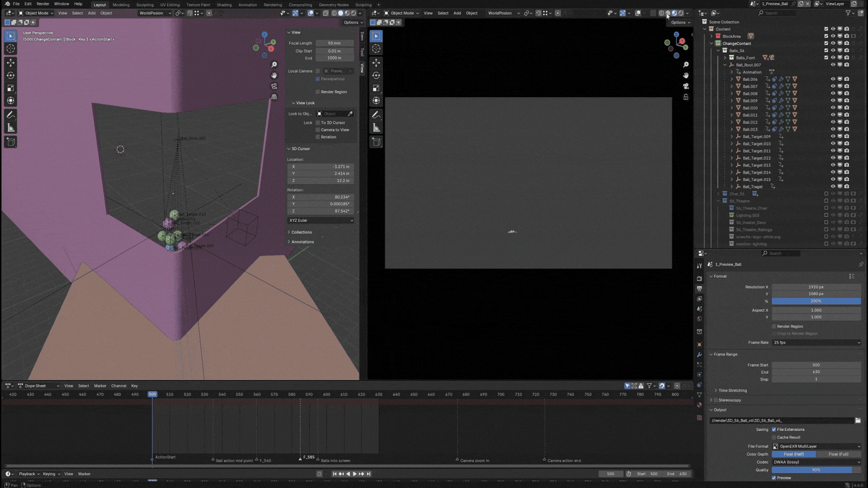This screenshot has width=868, height=488.
Task: Open Output properties tab icon
Action: 699,289
